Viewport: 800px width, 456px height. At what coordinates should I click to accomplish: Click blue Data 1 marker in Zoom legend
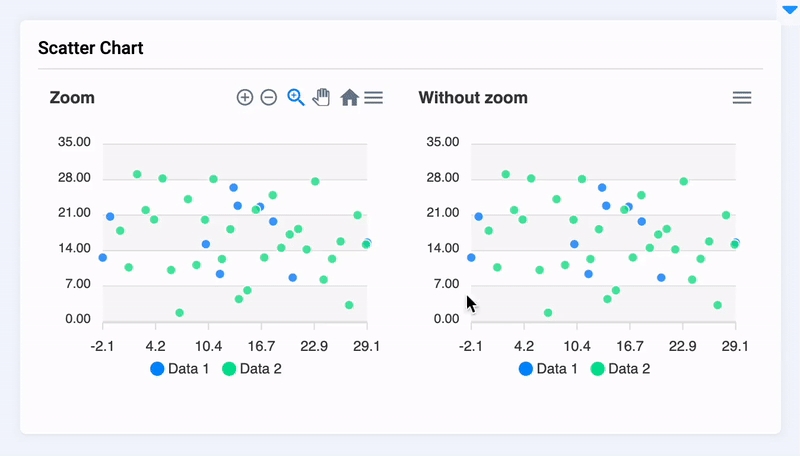tap(157, 369)
